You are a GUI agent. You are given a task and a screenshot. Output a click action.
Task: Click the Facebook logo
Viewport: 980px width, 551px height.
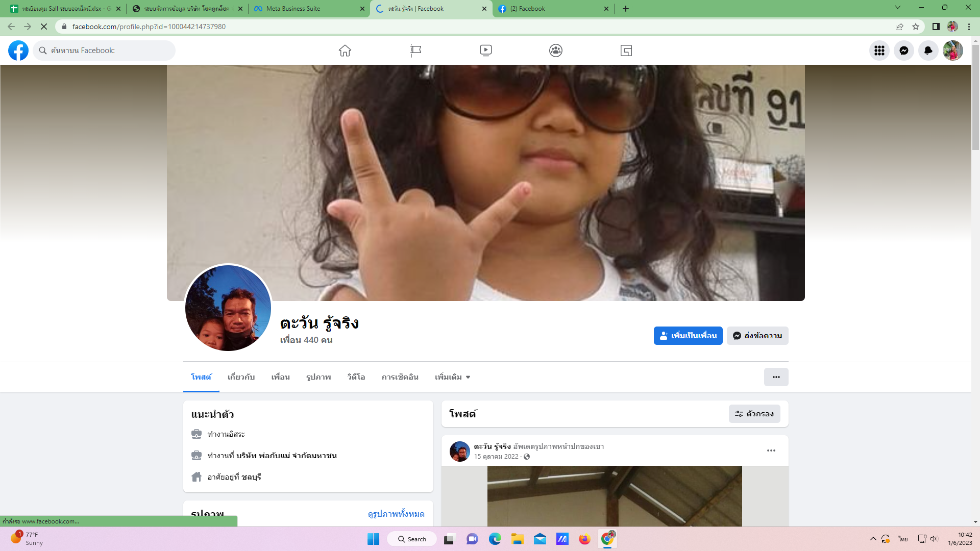tap(18, 51)
